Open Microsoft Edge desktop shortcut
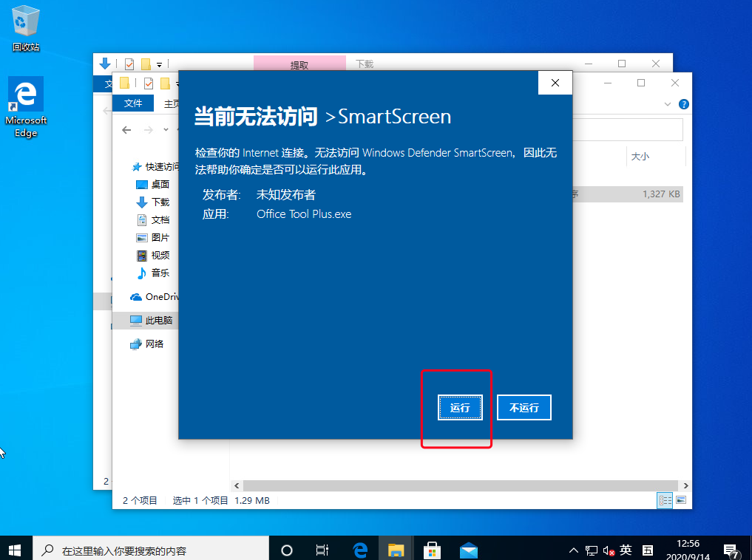752x560 pixels. 26,108
